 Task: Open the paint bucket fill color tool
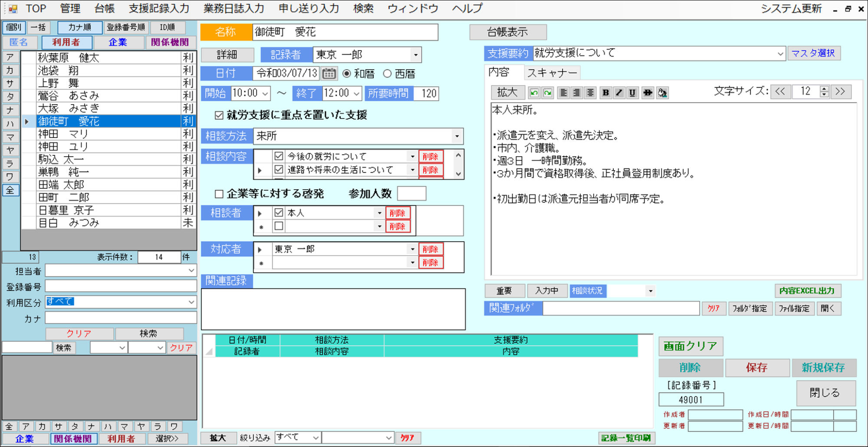[662, 92]
